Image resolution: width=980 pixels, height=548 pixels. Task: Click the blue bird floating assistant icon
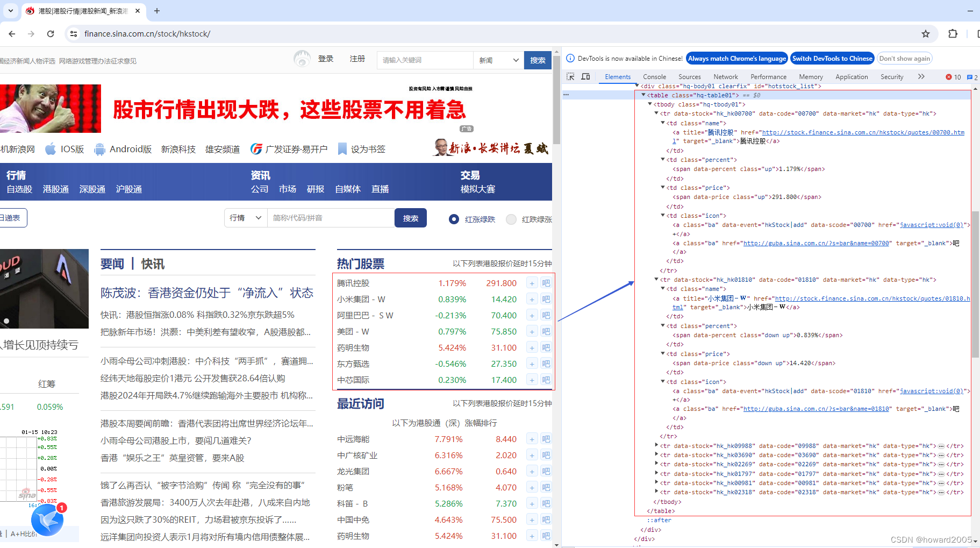pos(47,520)
